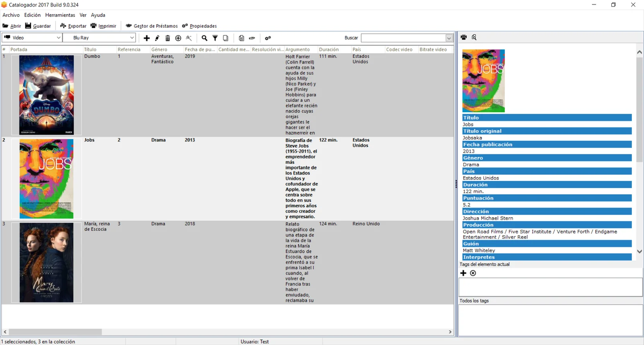The image size is (644, 345).
Task: Click the magic wand tools icon
Action: tap(189, 38)
